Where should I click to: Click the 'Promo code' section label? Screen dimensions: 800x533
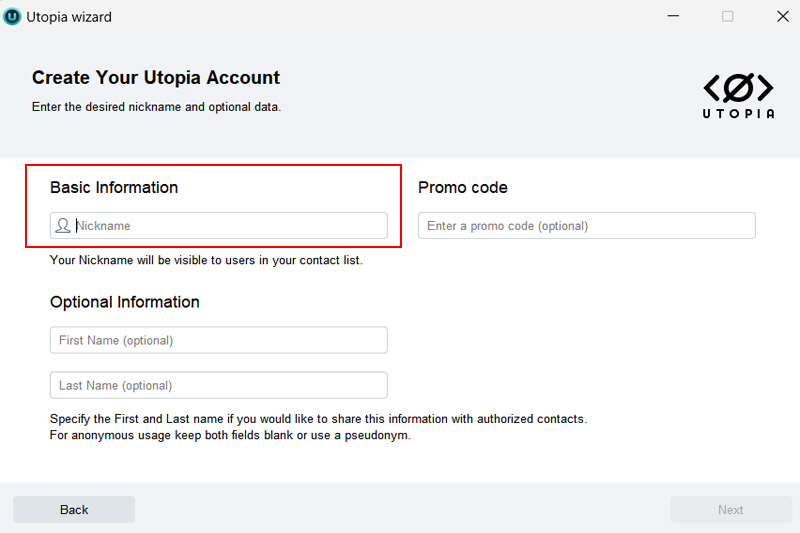pos(463,188)
